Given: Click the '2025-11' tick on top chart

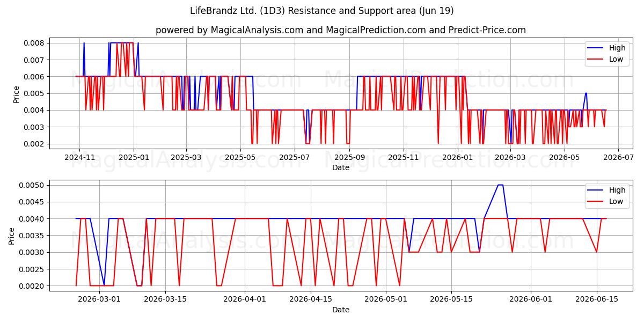Looking at the screenshot, I should click(404, 157).
